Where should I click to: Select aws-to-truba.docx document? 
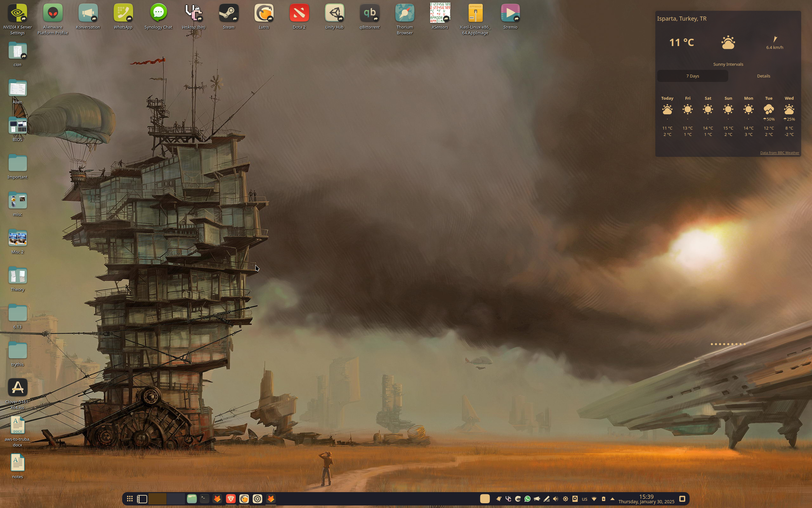coord(17,431)
